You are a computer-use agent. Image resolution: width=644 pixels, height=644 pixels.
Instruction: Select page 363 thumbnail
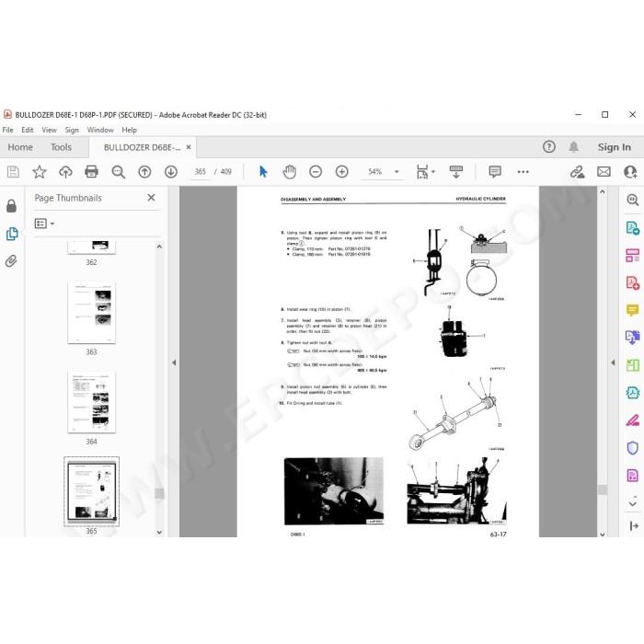tap(92, 313)
